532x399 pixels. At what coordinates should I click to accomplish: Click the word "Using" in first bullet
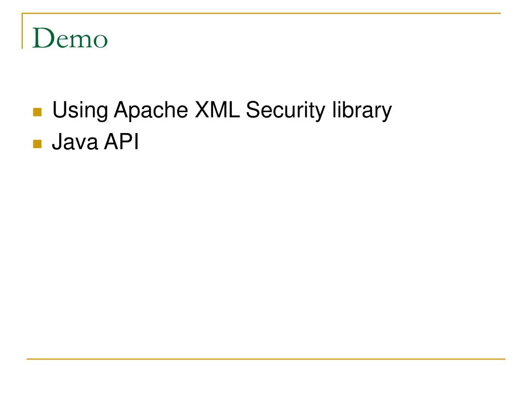[80, 111]
